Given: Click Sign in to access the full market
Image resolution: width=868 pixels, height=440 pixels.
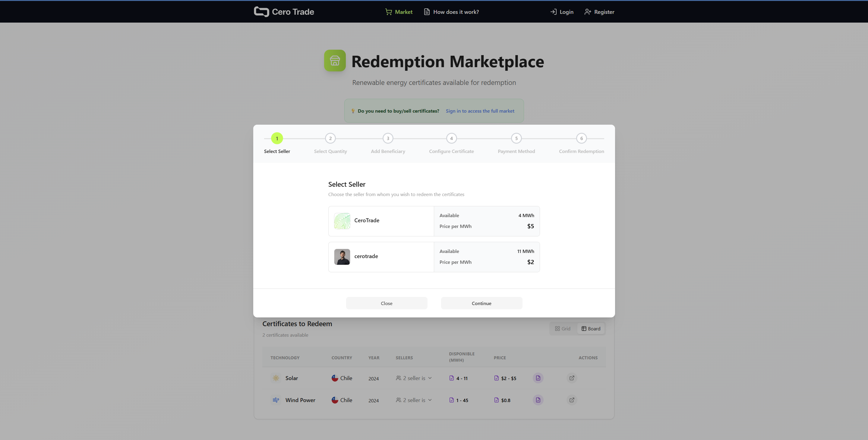Looking at the screenshot, I should coord(480,111).
